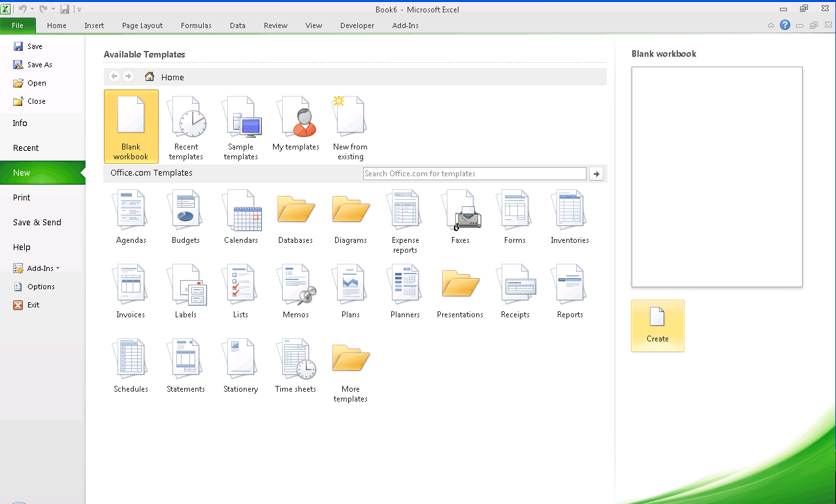The height and width of the screenshot is (504, 836).
Task: Switch to the Home ribbon tab
Action: pyautogui.click(x=57, y=25)
